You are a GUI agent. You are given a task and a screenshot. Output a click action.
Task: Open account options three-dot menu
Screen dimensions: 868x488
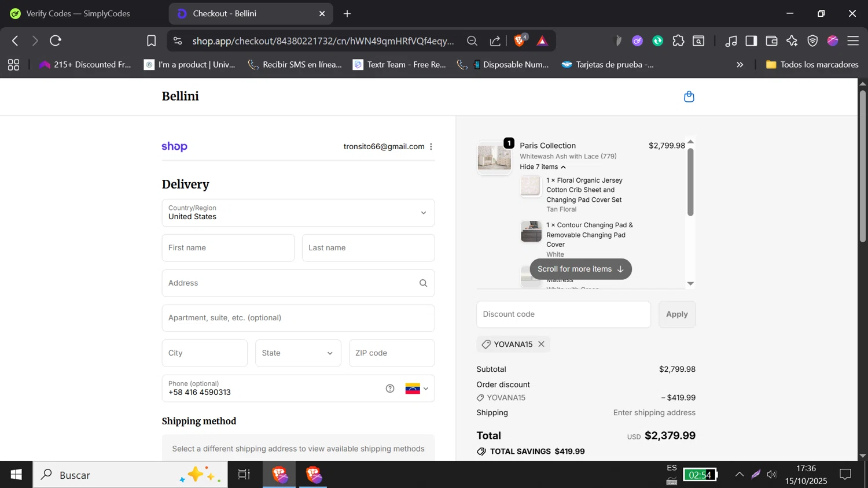click(x=431, y=147)
